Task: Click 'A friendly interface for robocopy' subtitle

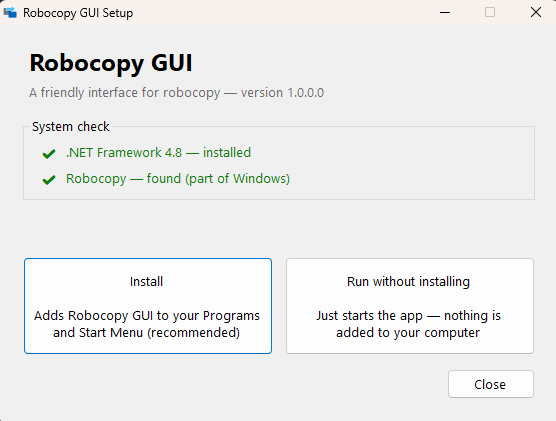Action: (x=125, y=93)
